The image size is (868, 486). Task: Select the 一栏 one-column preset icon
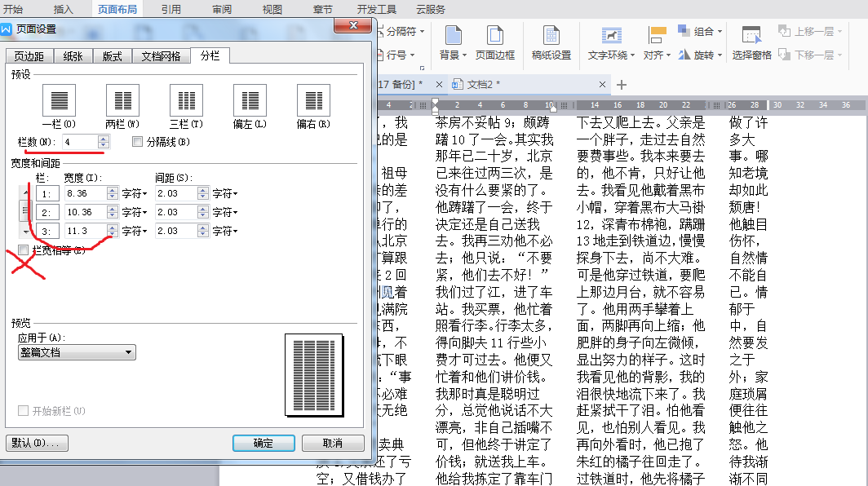(60, 100)
